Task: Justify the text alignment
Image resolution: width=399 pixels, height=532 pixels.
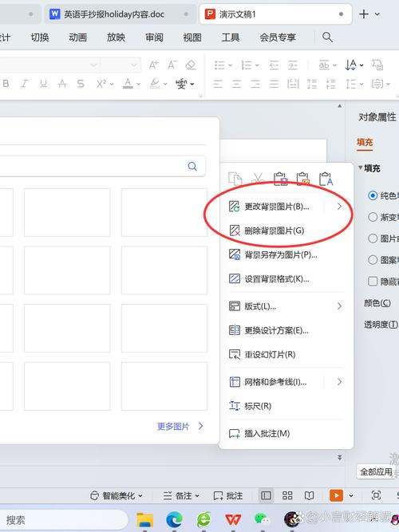Action: (x=274, y=84)
